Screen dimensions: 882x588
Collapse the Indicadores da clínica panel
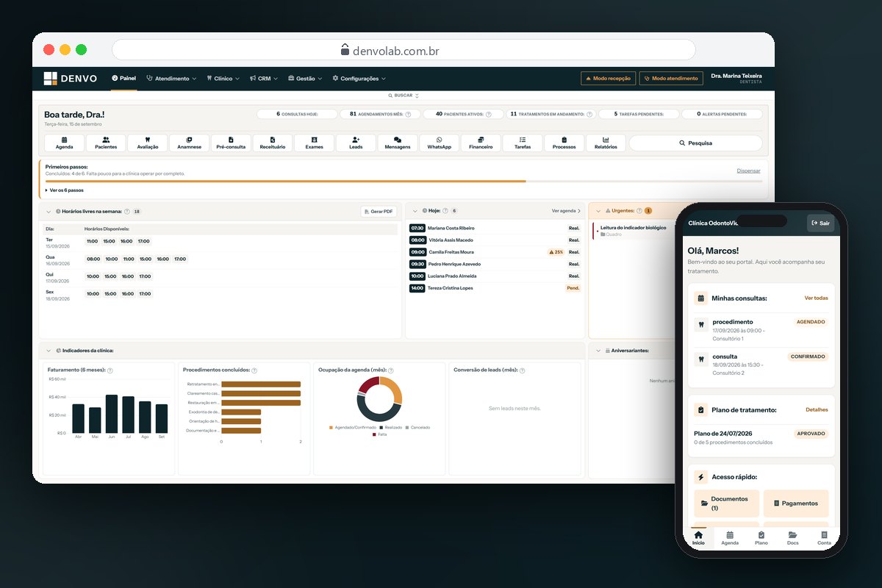click(x=49, y=351)
